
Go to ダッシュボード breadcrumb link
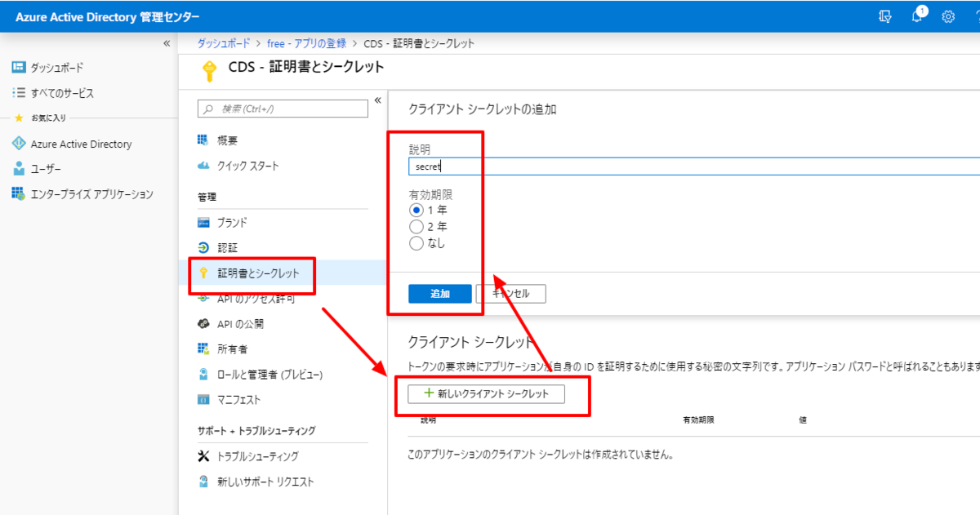point(223,42)
